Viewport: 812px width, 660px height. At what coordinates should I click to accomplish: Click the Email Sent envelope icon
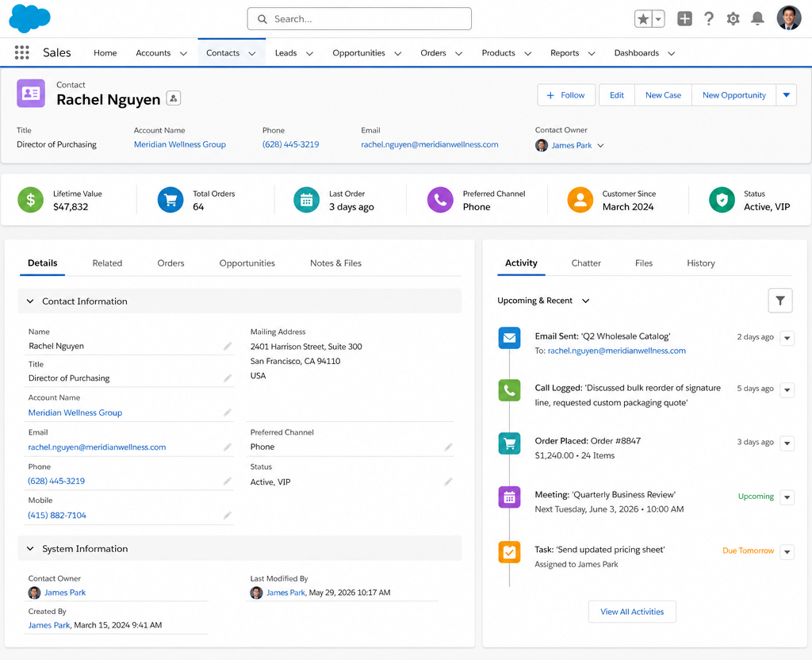pos(509,338)
